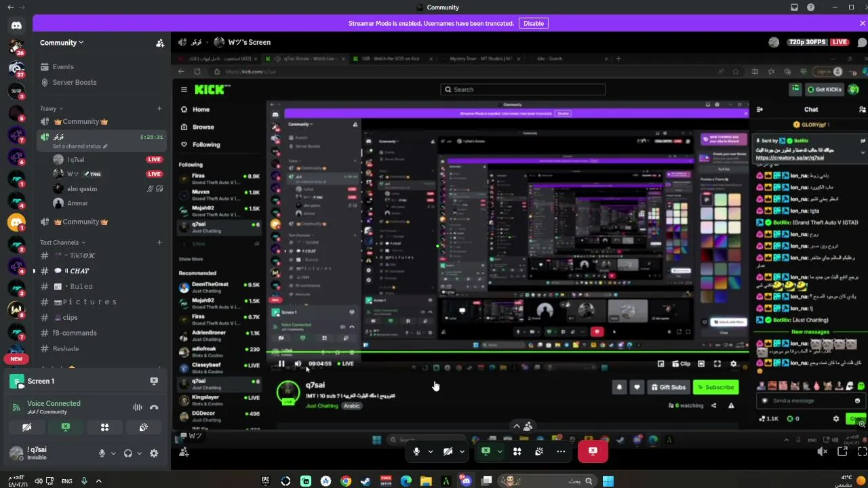Open input device options beside user-panel mic

point(113,453)
